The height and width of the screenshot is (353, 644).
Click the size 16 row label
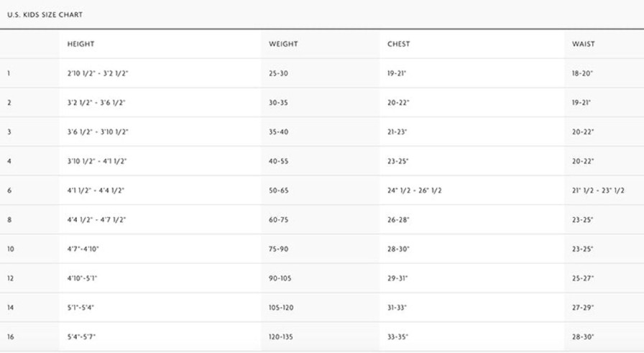click(x=10, y=337)
